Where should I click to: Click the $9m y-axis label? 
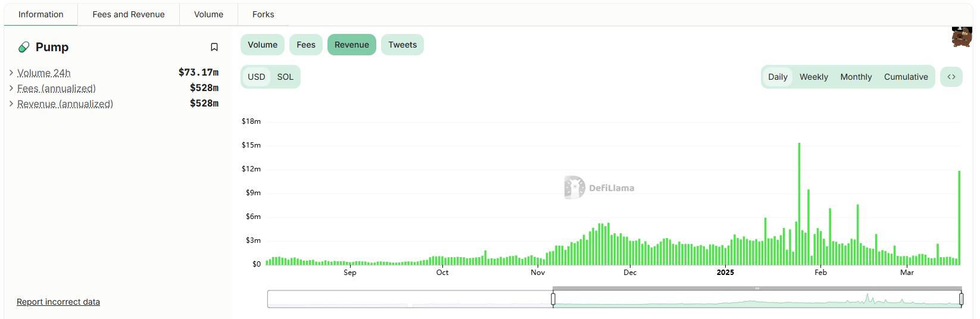point(253,193)
